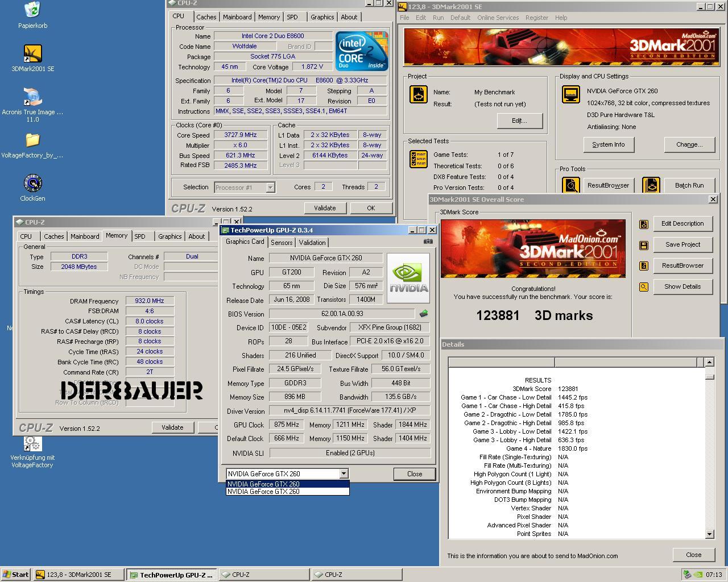This screenshot has height=582, width=728.
Task: Click Save Project button
Action: click(682, 244)
